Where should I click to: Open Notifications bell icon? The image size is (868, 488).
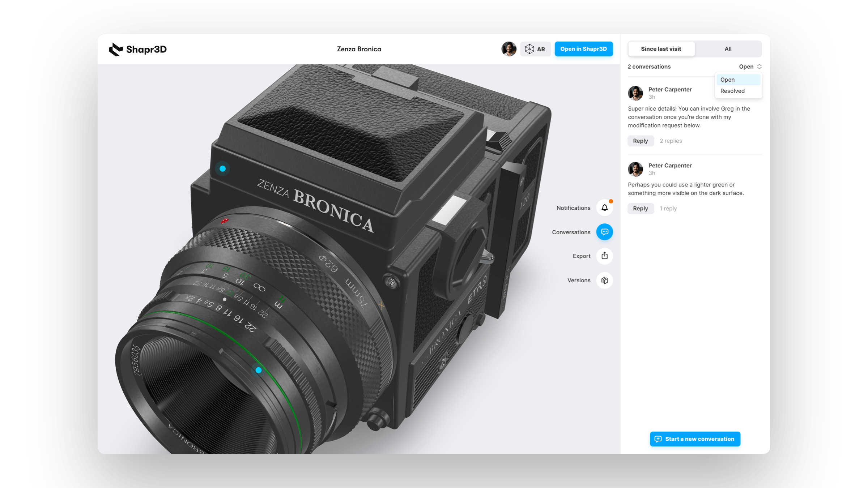pos(604,207)
